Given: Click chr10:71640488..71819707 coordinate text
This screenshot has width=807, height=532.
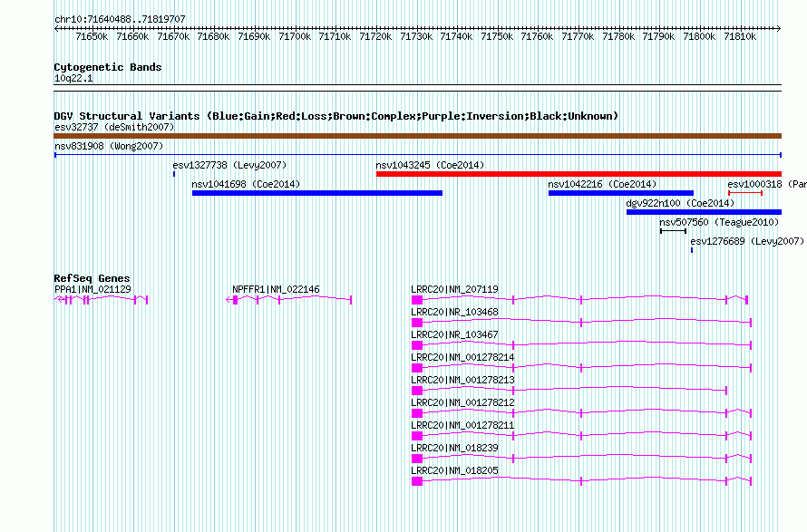Looking at the screenshot, I should coord(120,20).
